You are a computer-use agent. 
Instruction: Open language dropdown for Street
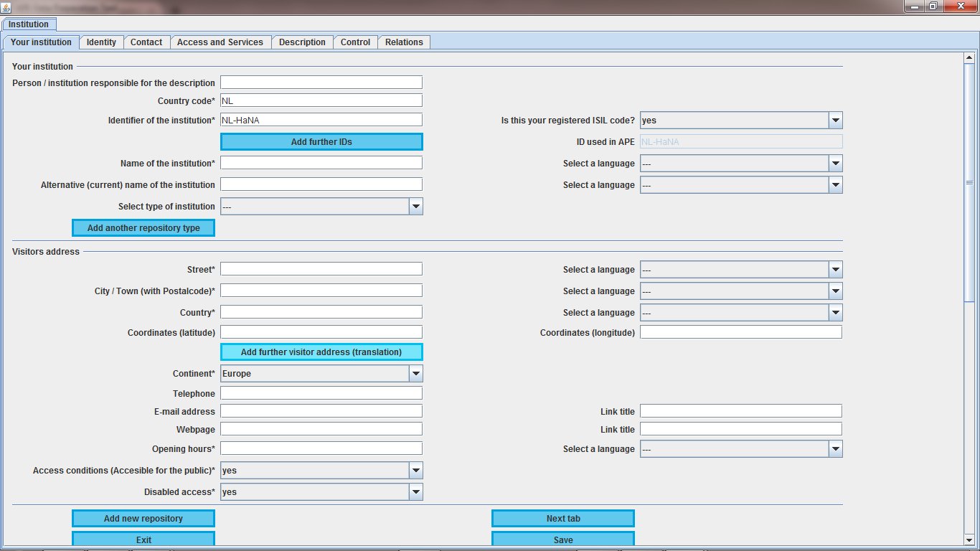click(741, 270)
